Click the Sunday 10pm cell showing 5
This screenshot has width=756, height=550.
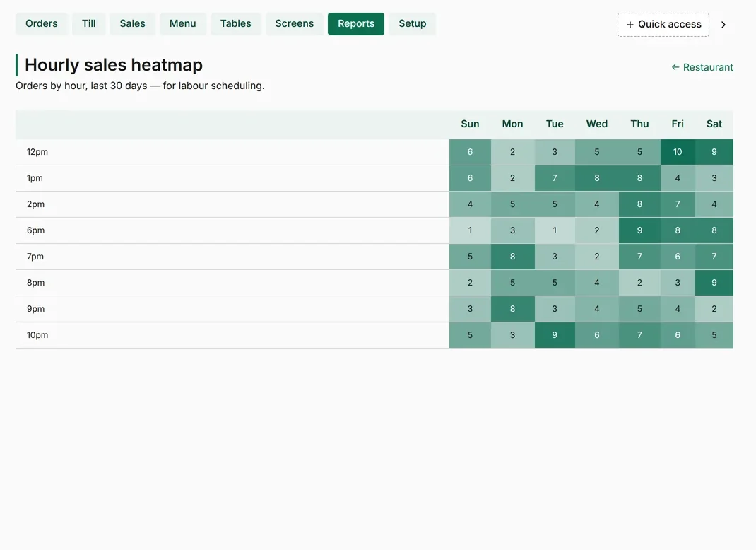(470, 335)
